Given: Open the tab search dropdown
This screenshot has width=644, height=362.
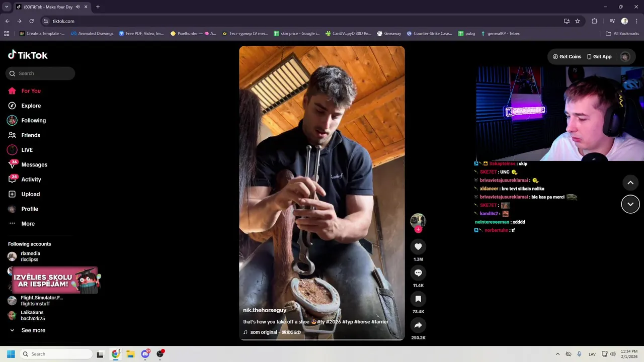Looking at the screenshot, I should (x=7, y=7).
